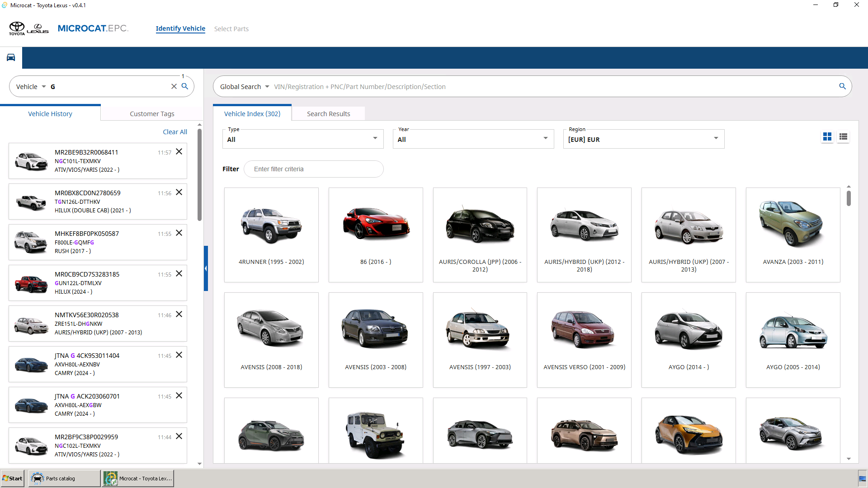Image resolution: width=868 pixels, height=488 pixels.
Task: Remove MR2BE9B32R0068411 from history
Action: (179, 152)
